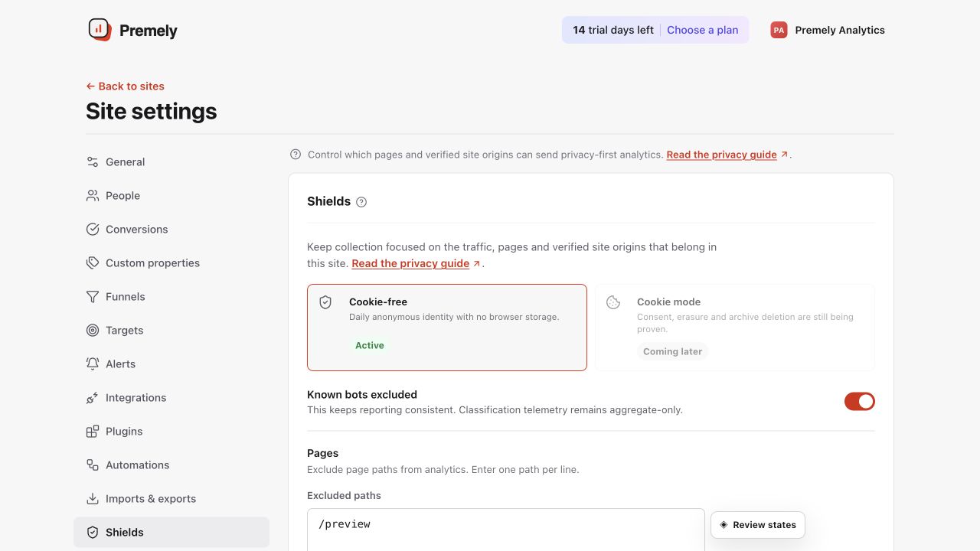
Task: Focus the Excluded paths text box
Action: tap(505, 530)
